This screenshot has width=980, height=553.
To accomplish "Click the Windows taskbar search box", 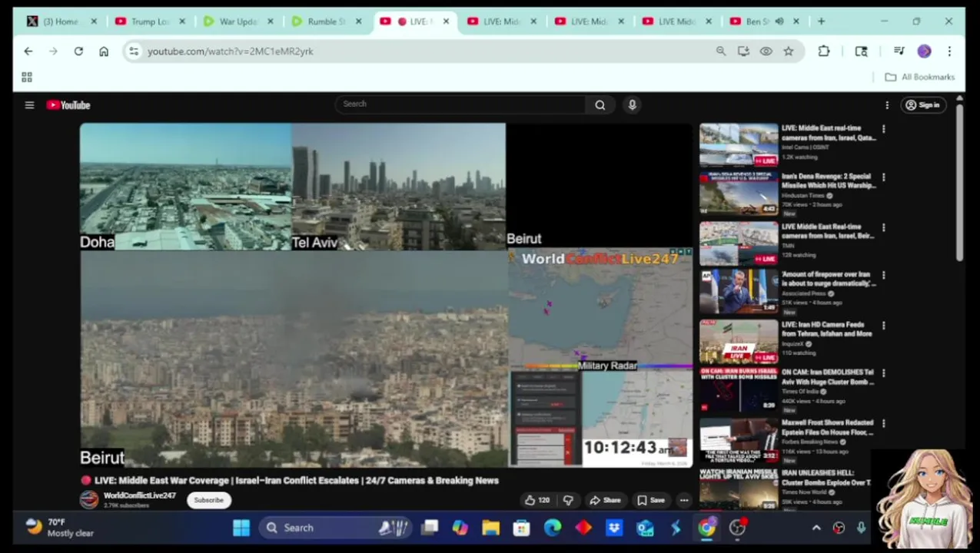I will coord(336,528).
